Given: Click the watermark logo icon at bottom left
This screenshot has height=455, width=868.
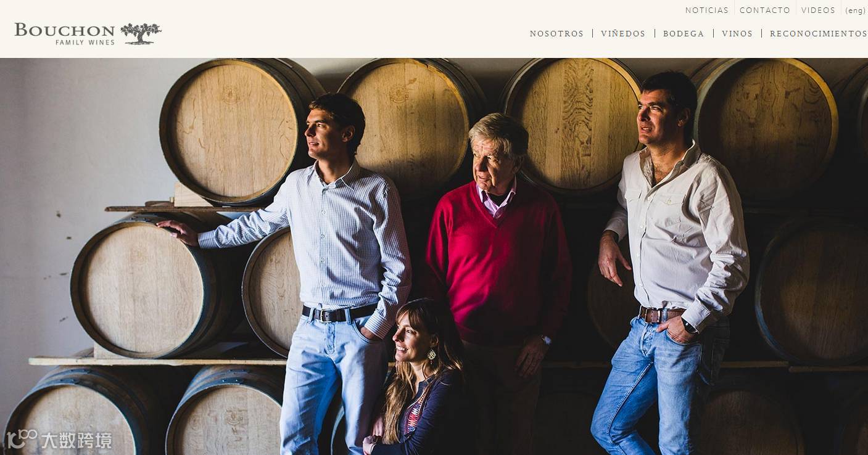Looking at the screenshot, I should click(22, 440).
